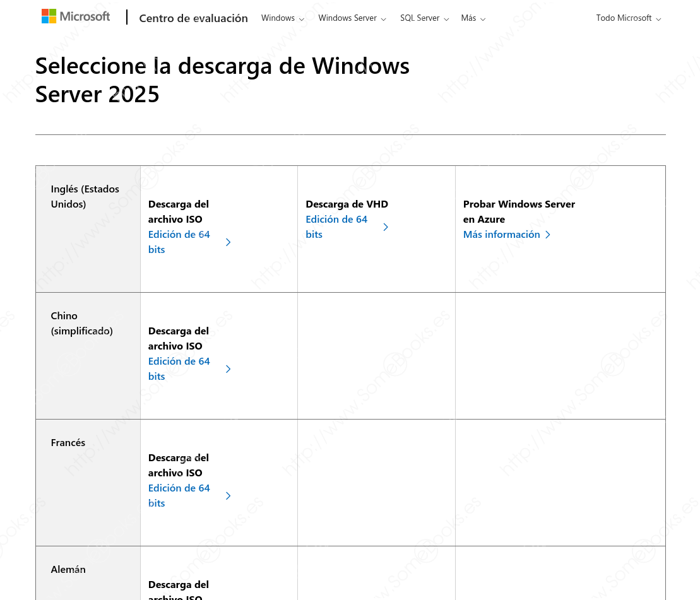Click the Alemán language cell
The width and height of the screenshot is (700, 600).
[68, 570]
